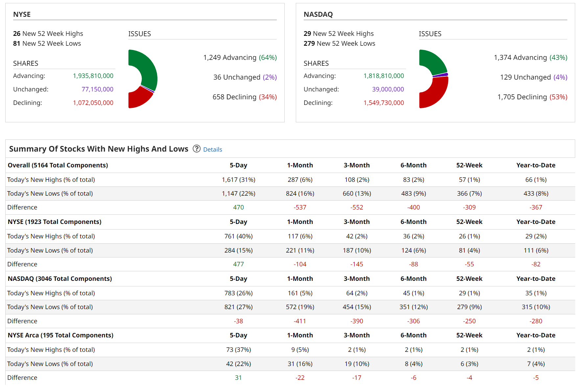Click 1,705 Declining (53%) label

pos(532,97)
